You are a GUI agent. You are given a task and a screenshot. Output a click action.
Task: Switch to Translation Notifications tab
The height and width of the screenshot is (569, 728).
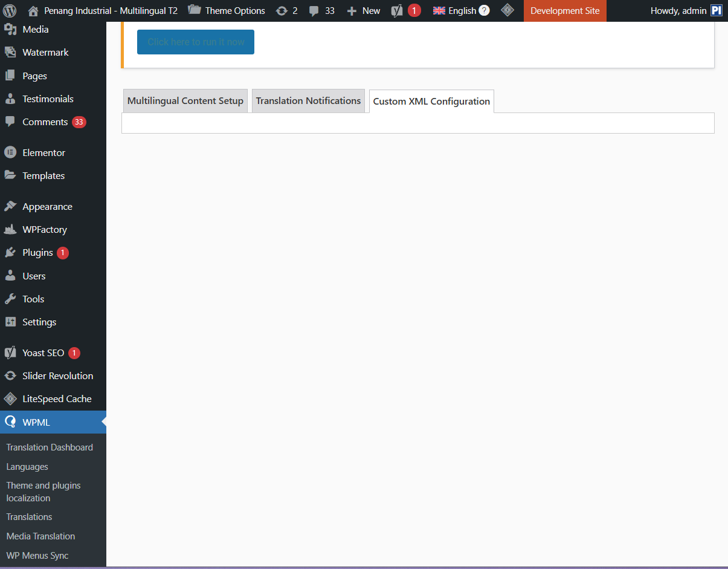click(x=308, y=101)
